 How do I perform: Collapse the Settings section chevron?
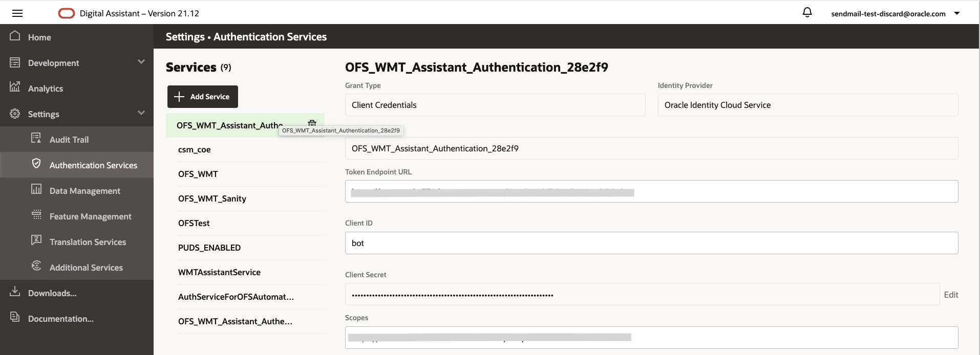(x=141, y=113)
